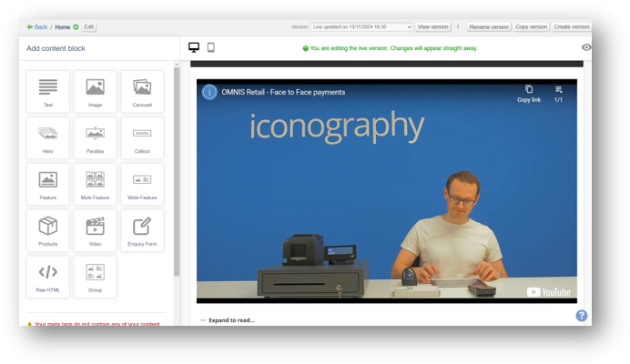630x364 pixels.
Task: Add a Text content block
Action: 48,92
